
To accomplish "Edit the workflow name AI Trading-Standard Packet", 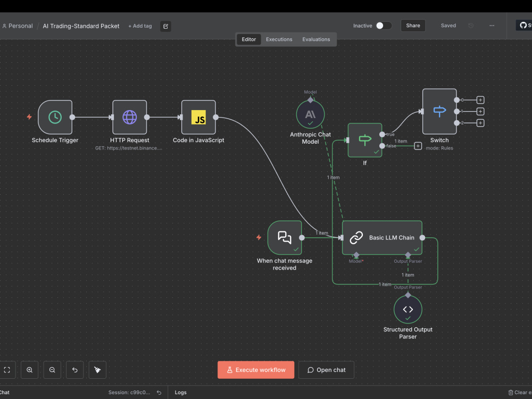I will [x=81, y=26].
